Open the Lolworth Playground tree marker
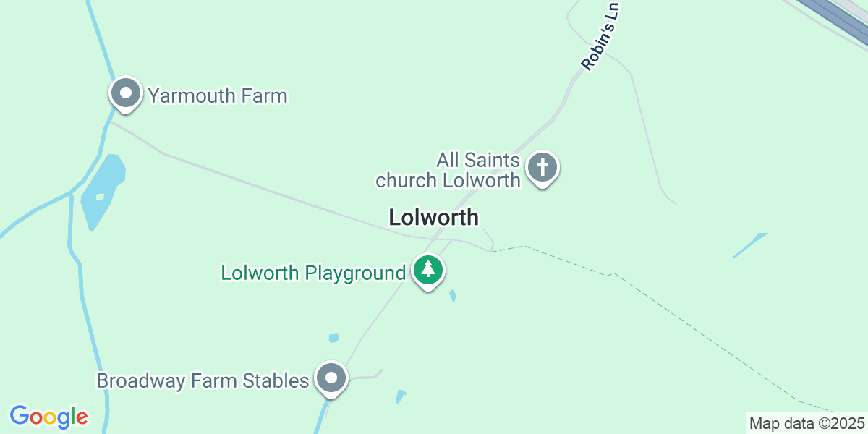Image resolution: width=868 pixels, height=434 pixels. point(428,271)
